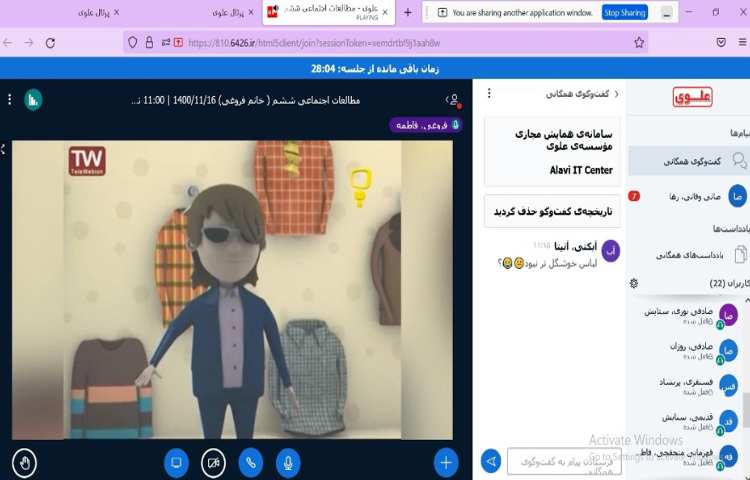The width and height of the screenshot is (750, 480).
Task: Click the green connection status icon
Action: point(33,100)
